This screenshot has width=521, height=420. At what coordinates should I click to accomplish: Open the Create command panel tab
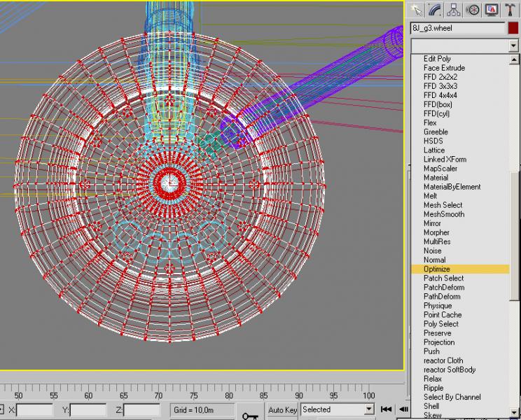pyautogui.click(x=417, y=10)
